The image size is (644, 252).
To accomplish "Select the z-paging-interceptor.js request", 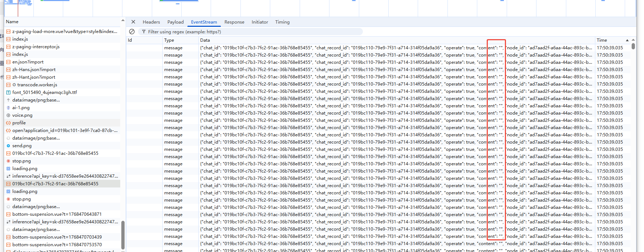I will coord(36,47).
